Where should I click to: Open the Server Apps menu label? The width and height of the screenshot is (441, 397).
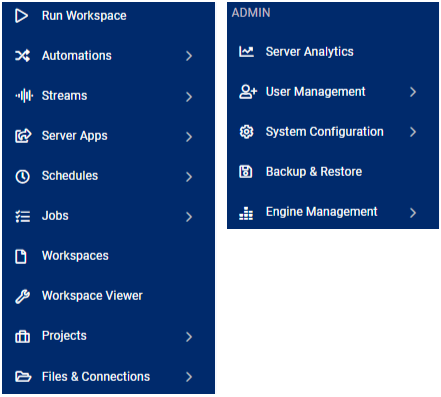pos(75,136)
